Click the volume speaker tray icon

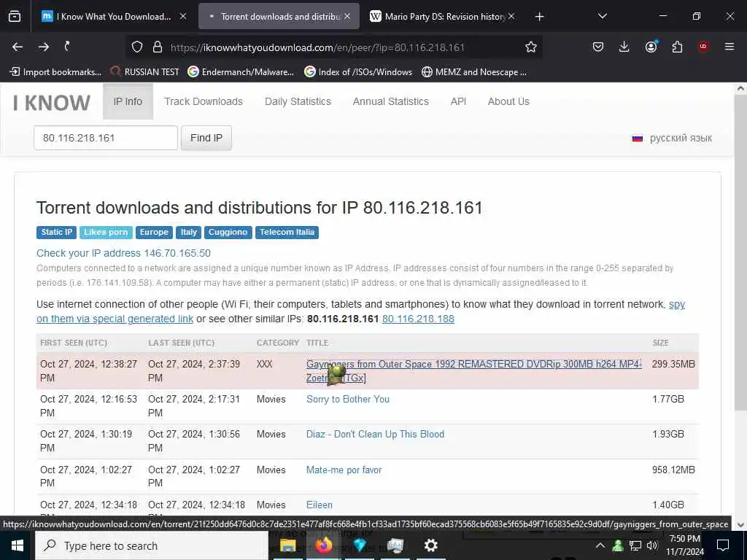[x=652, y=545]
